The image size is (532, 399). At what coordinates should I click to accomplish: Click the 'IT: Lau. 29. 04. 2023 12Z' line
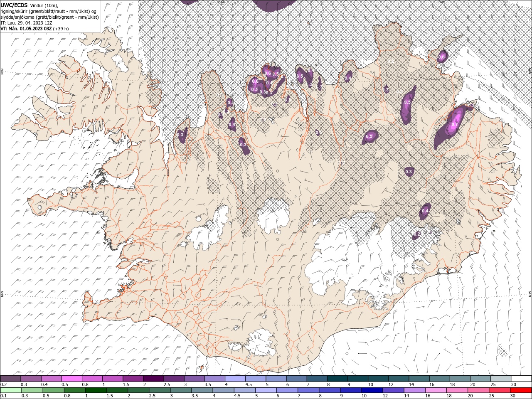click(26, 23)
